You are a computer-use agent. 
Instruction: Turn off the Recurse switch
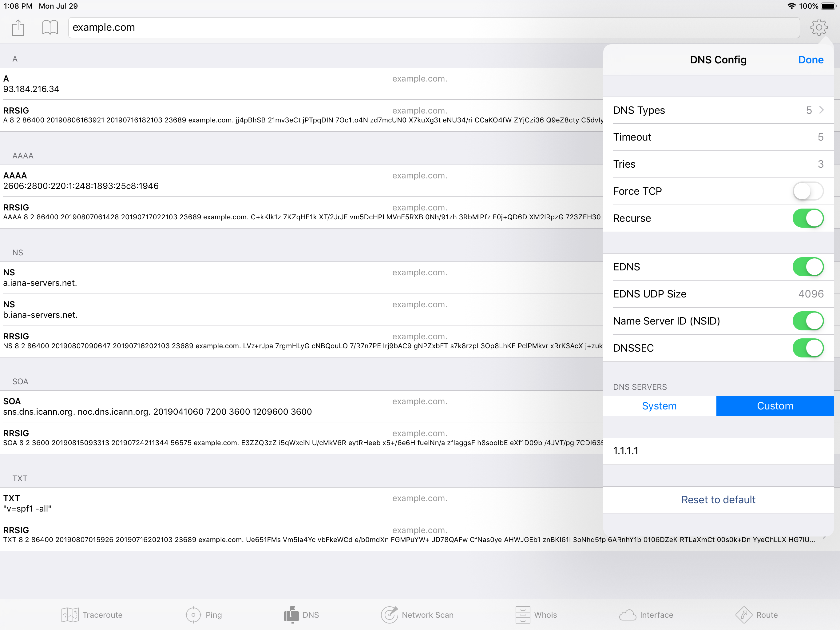point(808,218)
